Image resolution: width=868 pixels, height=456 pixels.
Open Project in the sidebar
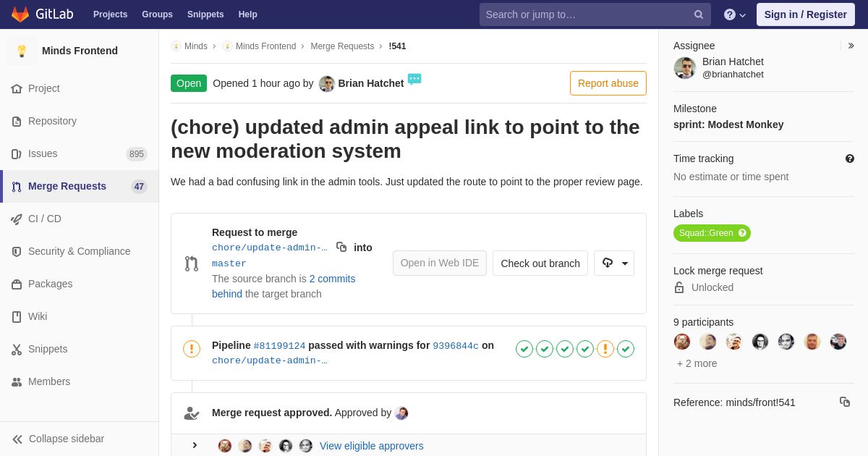pyautogui.click(x=80, y=88)
